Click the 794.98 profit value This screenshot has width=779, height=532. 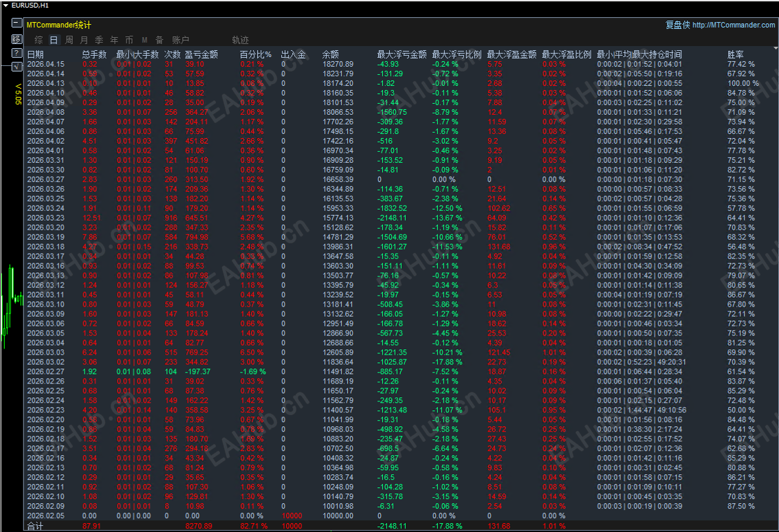[x=197, y=237]
